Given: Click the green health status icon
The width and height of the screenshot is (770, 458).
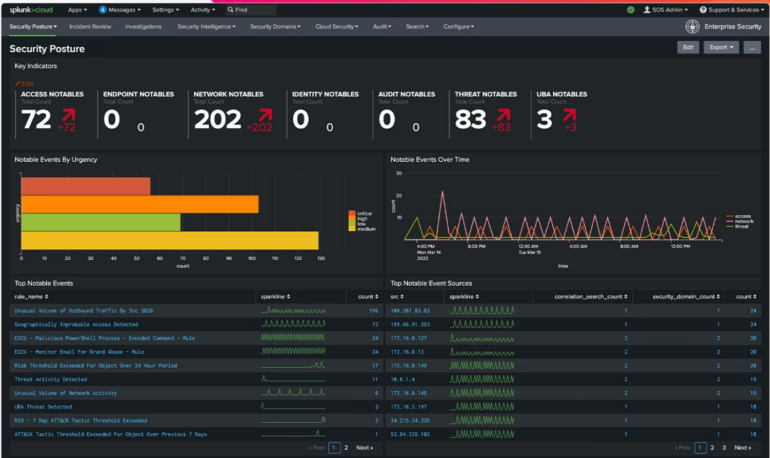Looking at the screenshot, I should click(x=631, y=10).
